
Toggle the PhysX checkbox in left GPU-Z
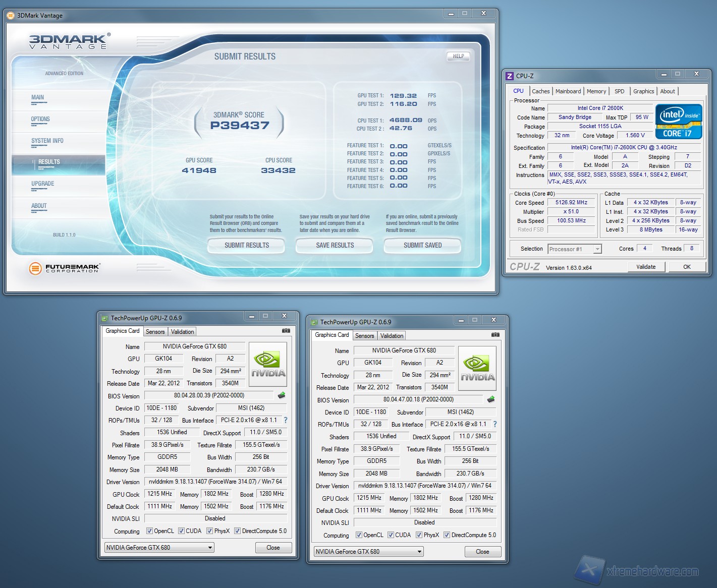(209, 531)
